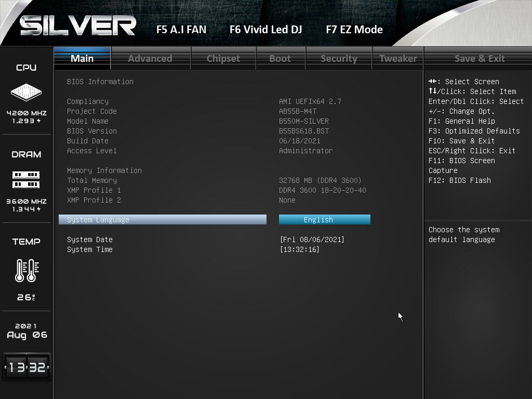Click the DRAM memory modules icon
532x399 pixels.
[x=26, y=180]
